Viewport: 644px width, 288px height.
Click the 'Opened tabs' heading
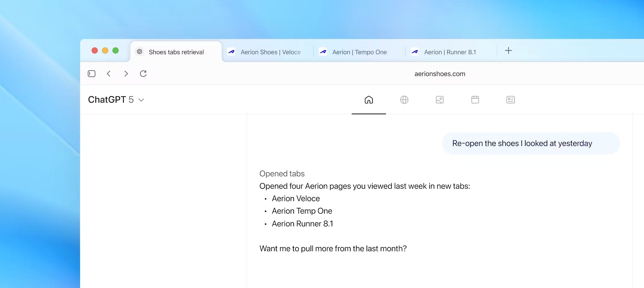point(282,174)
